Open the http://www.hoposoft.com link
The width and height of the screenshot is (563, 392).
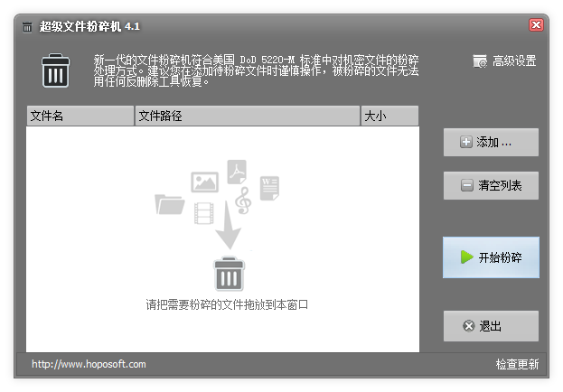click(x=89, y=364)
